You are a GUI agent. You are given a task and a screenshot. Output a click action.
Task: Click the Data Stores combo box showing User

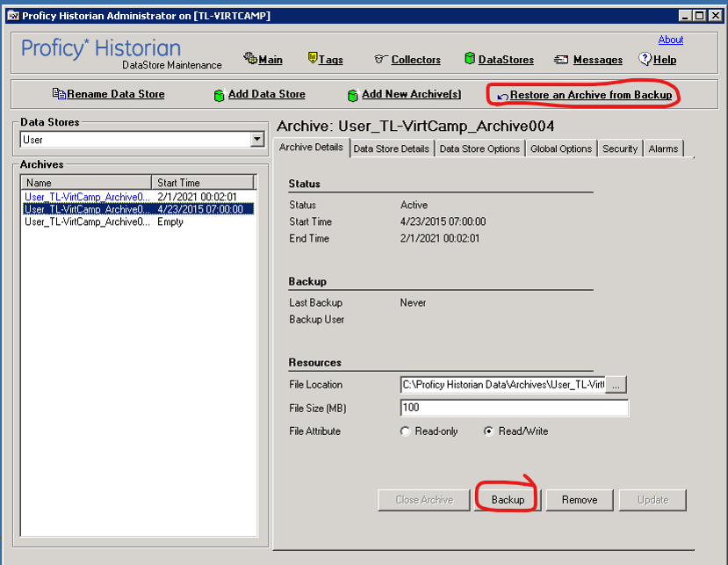pyautogui.click(x=142, y=140)
